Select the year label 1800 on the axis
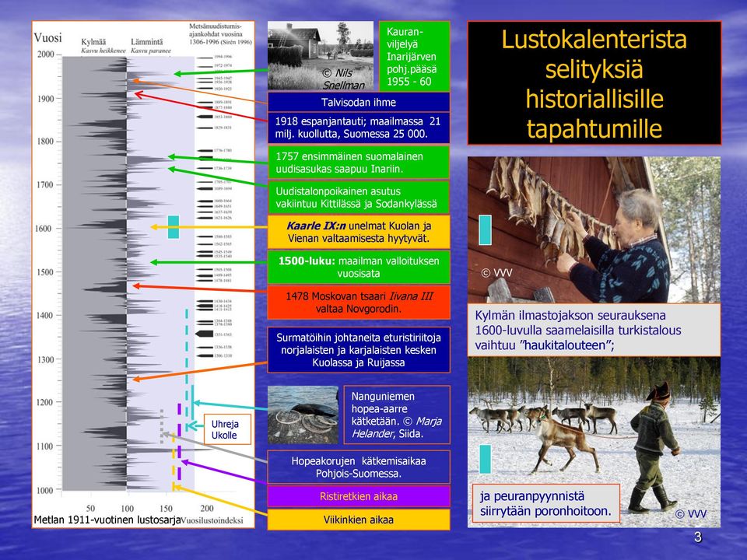The width and height of the screenshot is (747, 560). (x=46, y=142)
